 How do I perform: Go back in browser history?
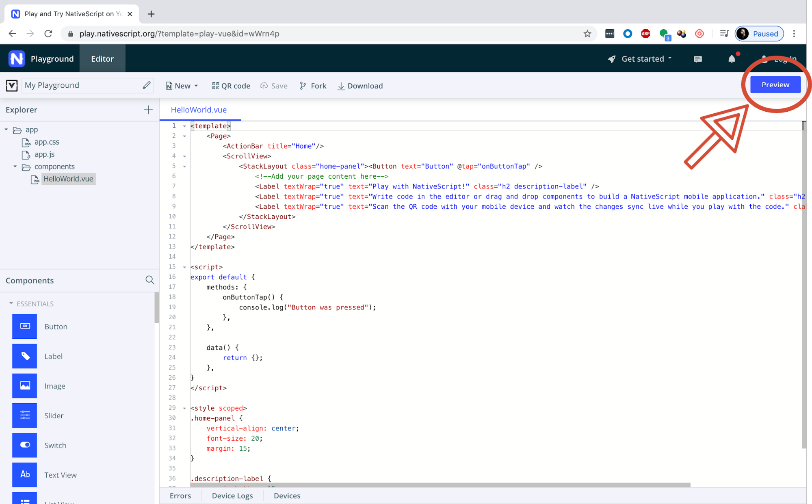pos(12,34)
